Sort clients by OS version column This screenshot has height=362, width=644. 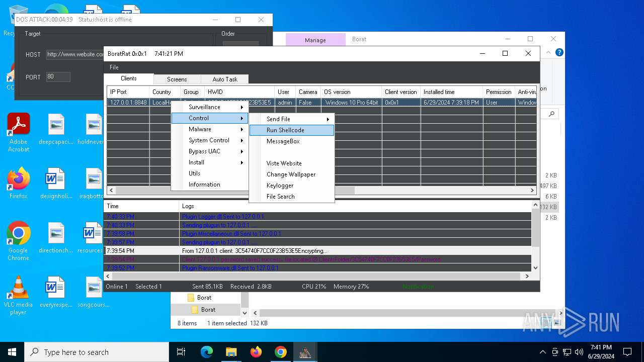(x=351, y=92)
